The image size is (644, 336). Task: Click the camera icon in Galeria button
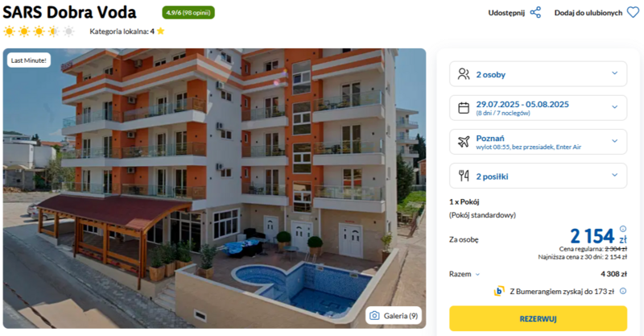(x=374, y=316)
